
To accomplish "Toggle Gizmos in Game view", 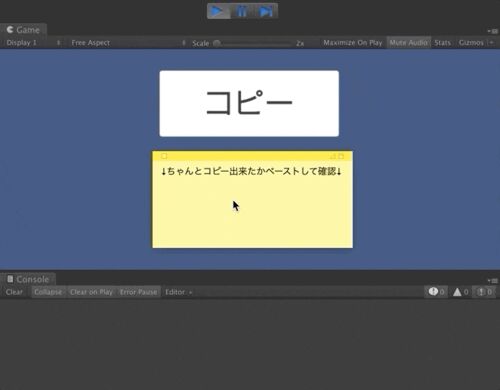I will tap(471, 43).
